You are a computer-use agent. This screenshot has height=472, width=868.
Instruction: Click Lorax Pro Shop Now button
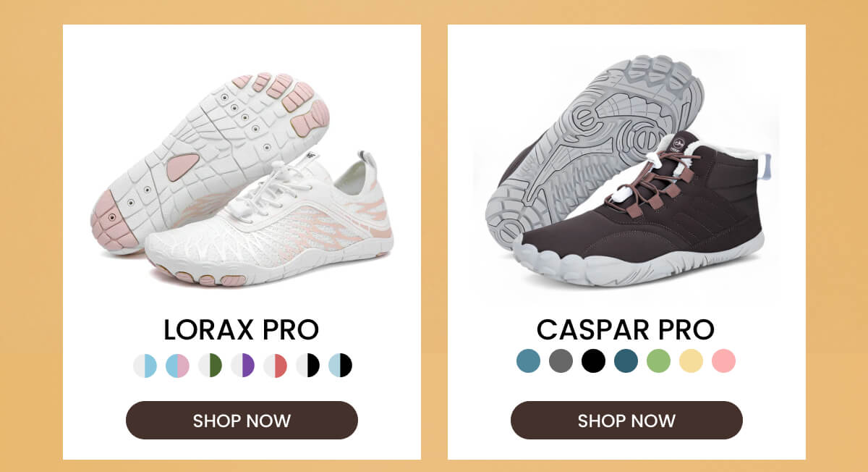[x=242, y=421]
